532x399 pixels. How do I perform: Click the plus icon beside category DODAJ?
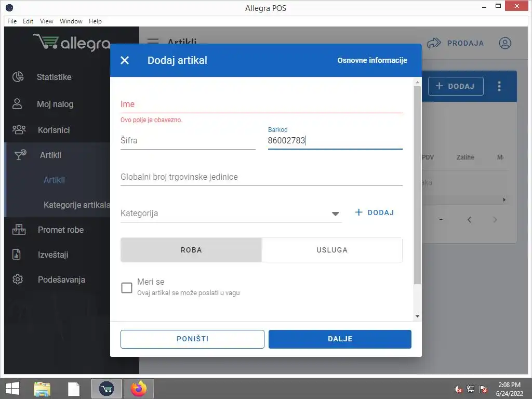358,212
